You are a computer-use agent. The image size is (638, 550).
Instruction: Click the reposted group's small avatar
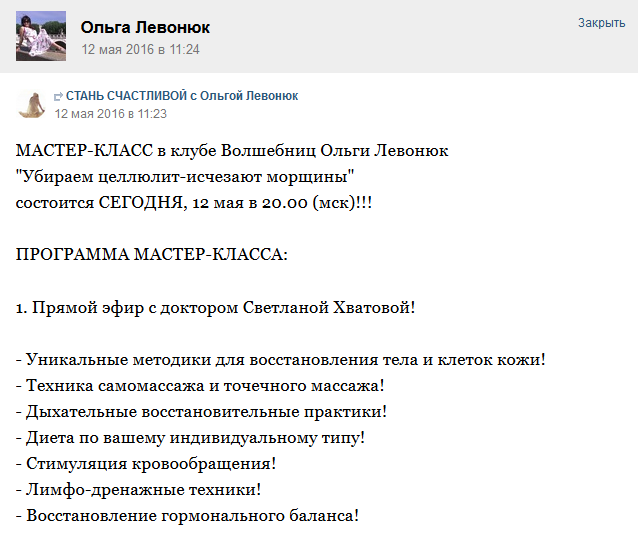(x=31, y=103)
